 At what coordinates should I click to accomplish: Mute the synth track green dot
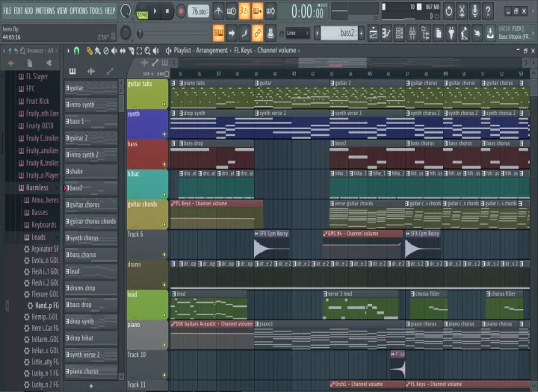(164, 134)
